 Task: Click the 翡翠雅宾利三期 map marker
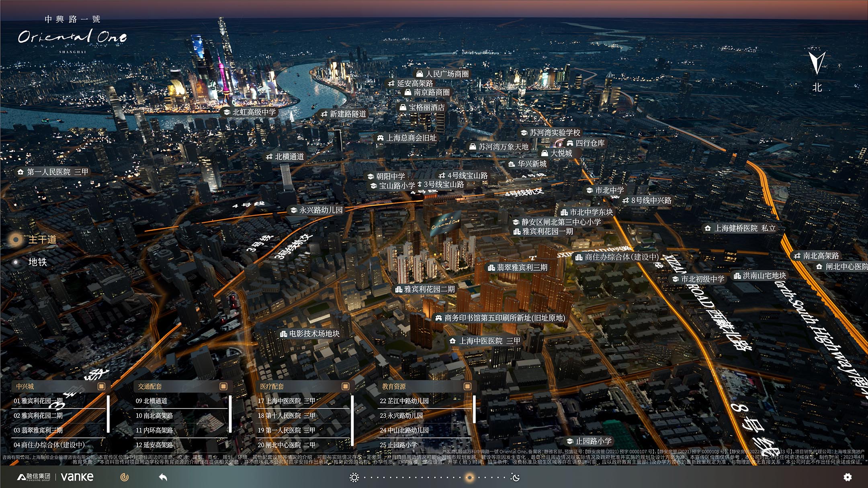(x=517, y=267)
